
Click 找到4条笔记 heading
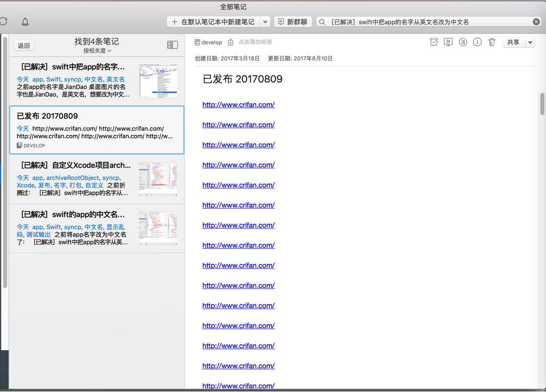point(97,42)
